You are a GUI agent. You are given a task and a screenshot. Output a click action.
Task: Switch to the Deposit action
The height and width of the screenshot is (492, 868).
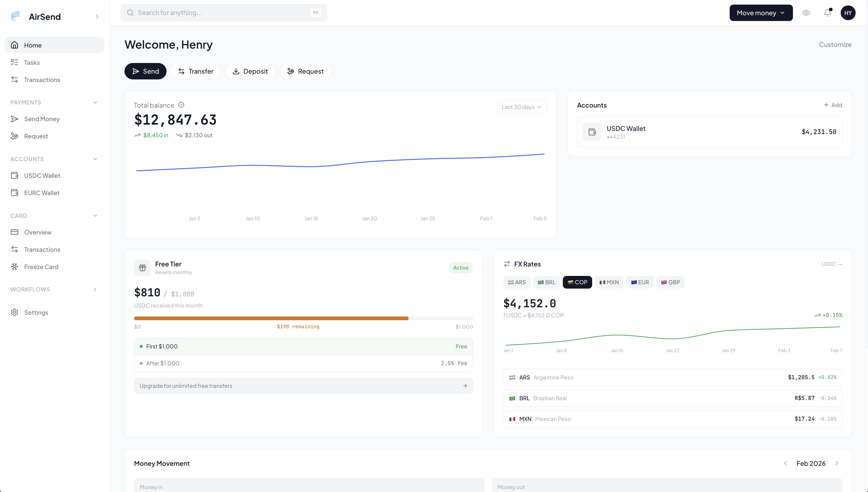[250, 71]
